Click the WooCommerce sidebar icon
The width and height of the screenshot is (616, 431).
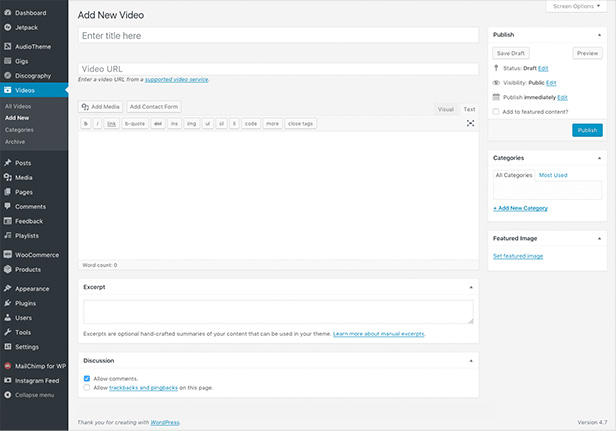point(7,255)
